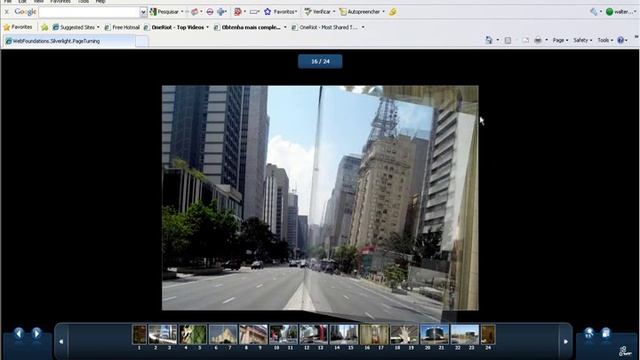Select the WebFoundations.Silverlight.PageTurning tab
Image resolution: width=640 pixels, height=360 pixels.
point(69,41)
